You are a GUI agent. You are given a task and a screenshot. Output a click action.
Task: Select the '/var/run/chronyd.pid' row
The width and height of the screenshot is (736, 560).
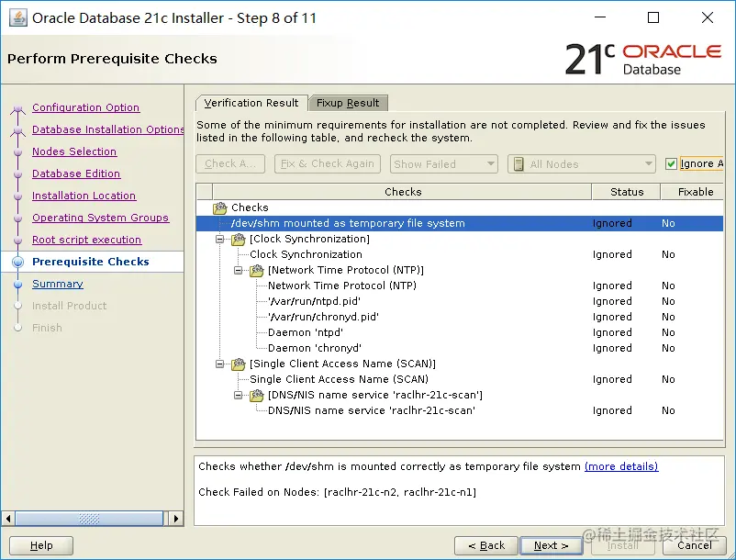pyautogui.click(x=460, y=317)
